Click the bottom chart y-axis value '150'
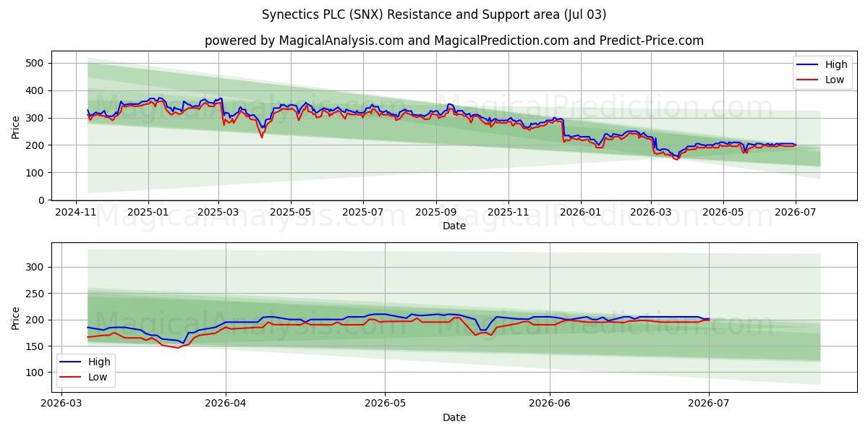Screen dimensions: 868x434 (x=36, y=346)
